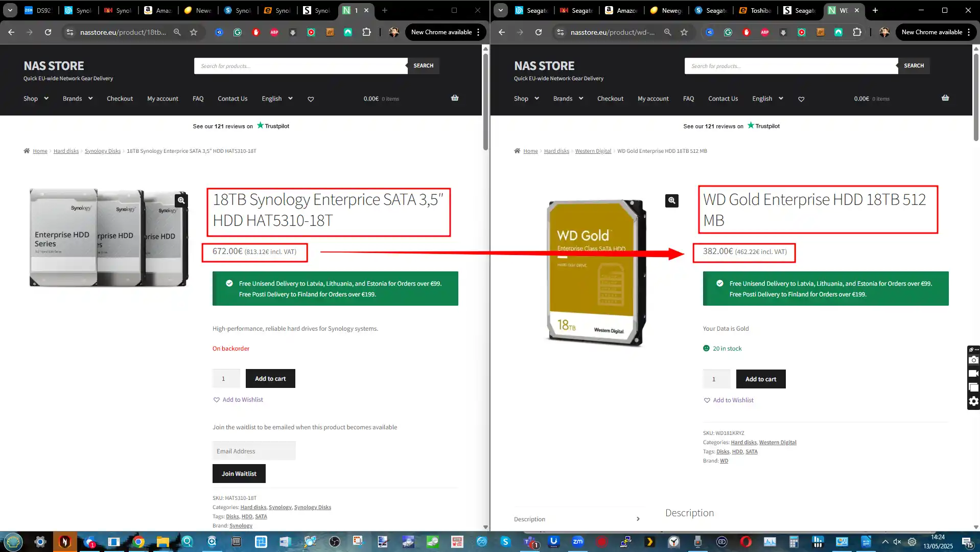Open tab search dropdown in right browser
Screen dimensions: 980x552
tap(501, 10)
